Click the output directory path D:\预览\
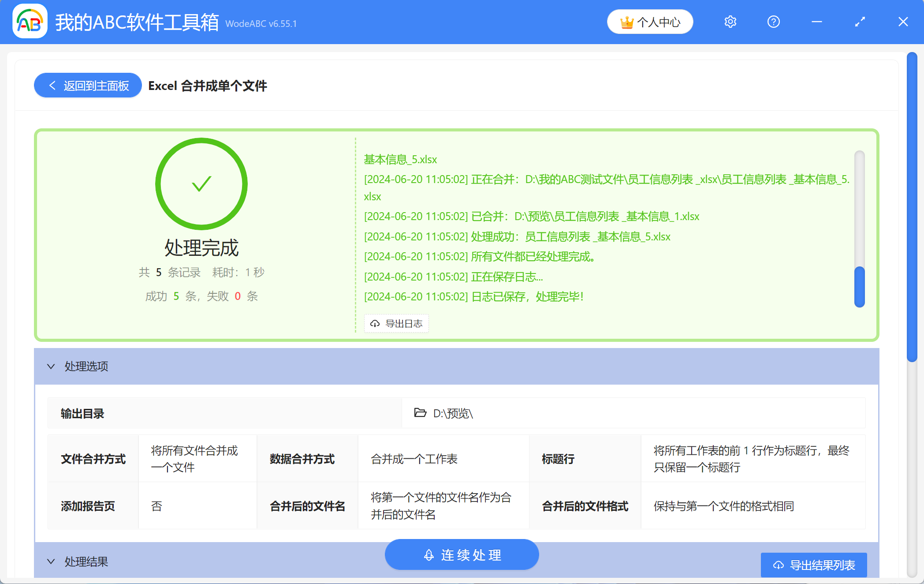The image size is (924, 584). pyautogui.click(x=452, y=414)
